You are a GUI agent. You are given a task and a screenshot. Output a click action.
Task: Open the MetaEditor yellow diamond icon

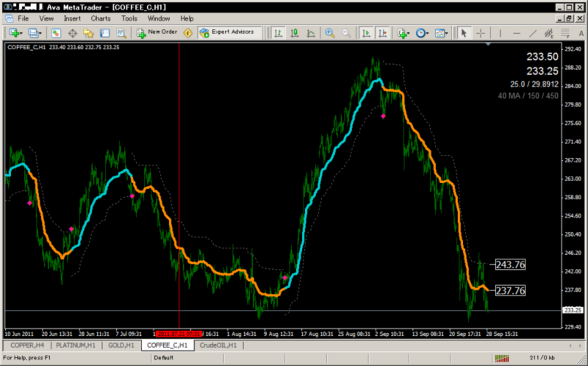pos(188,33)
